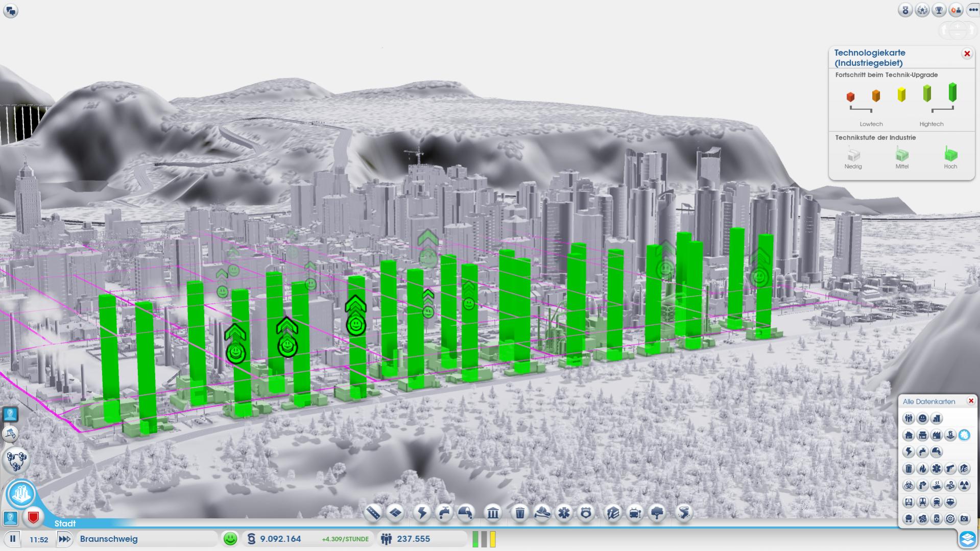Open the RCI demand bars
Image resolution: width=980 pixels, height=551 pixels.
click(x=484, y=539)
